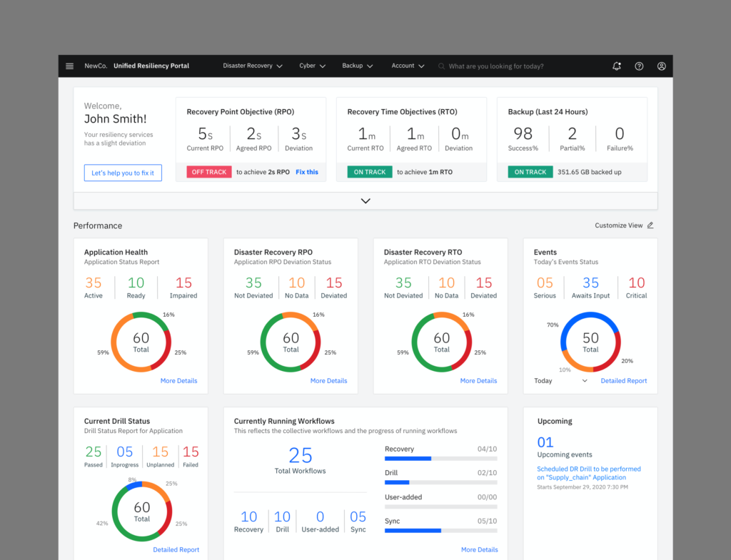Image resolution: width=731 pixels, height=560 pixels.
Task: Click the help question mark icon
Action: (x=639, y=66)
